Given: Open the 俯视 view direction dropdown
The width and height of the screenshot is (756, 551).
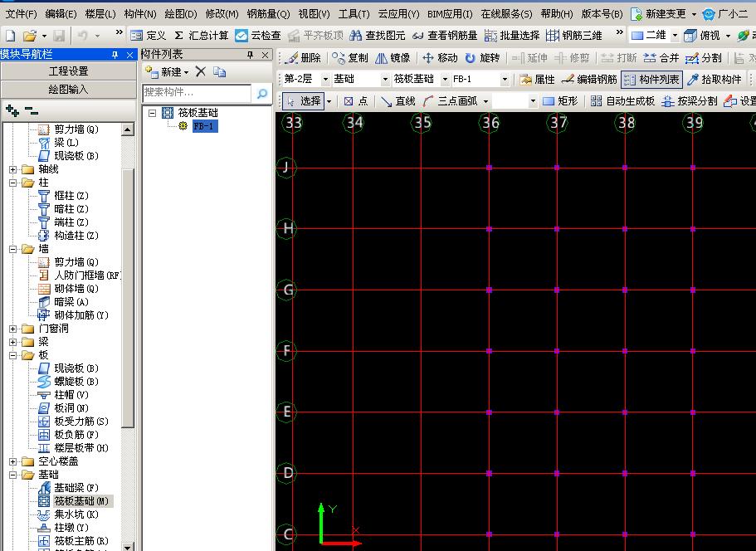Looking at the screenshot, I should pos(728,35).
